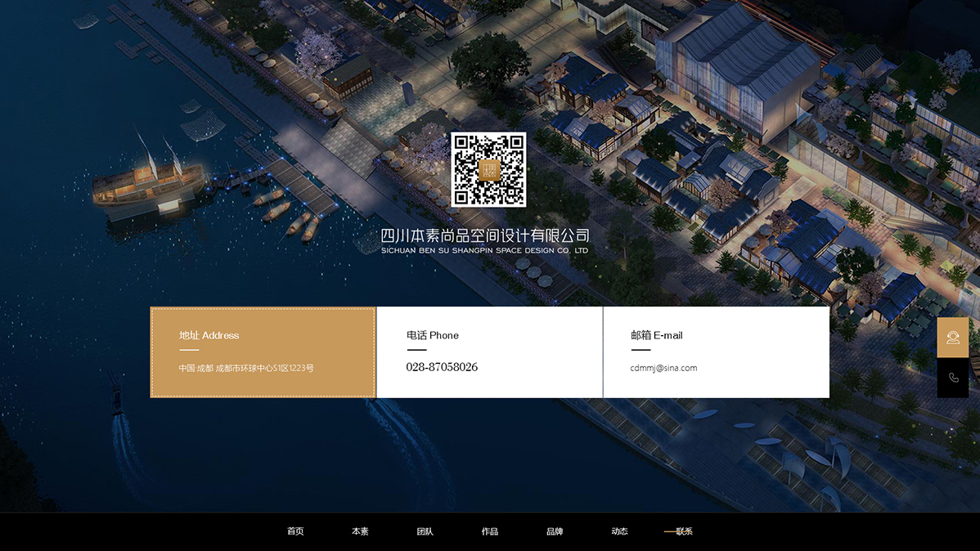Viewport: 980px width, 551px height.
Task: Open the 团队 menu item
Action: tap(425, 531)
